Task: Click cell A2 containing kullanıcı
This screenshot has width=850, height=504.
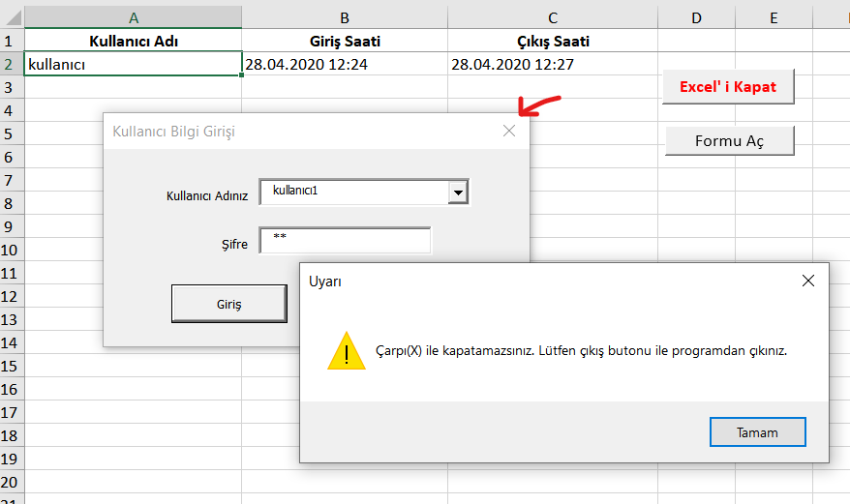Action: click(133, 65)
